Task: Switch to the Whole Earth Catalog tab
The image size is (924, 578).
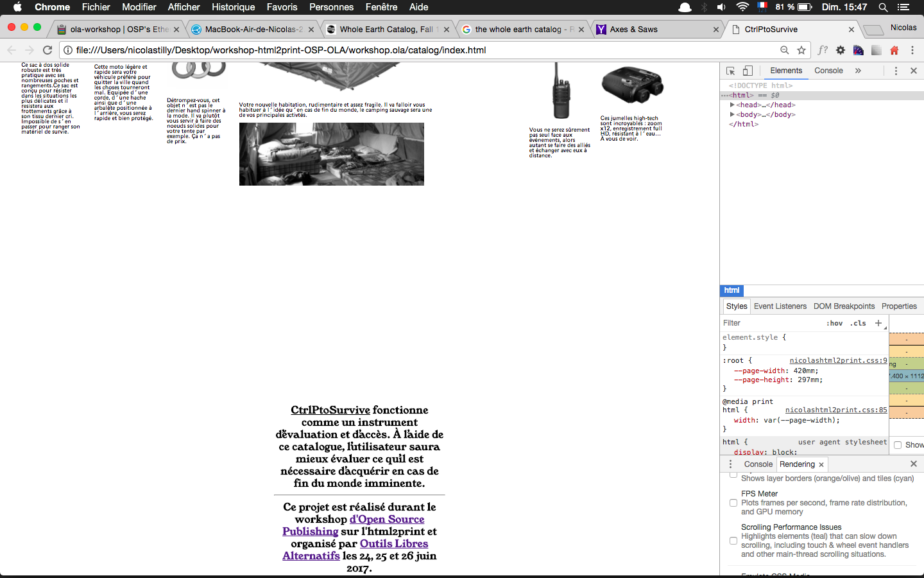Action: pos(388,29)
